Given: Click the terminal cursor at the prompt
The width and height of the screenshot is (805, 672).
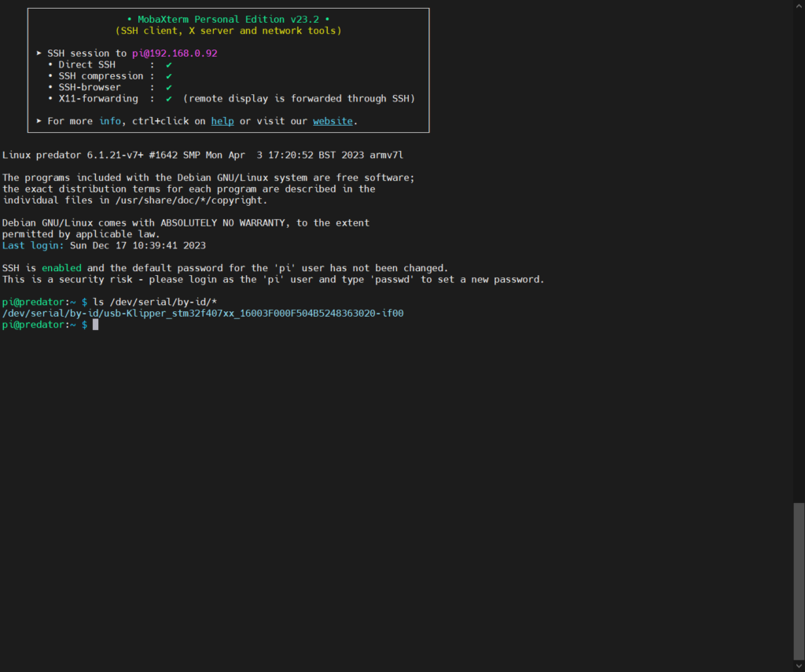Looking at the screenshot, I should 95,325.
